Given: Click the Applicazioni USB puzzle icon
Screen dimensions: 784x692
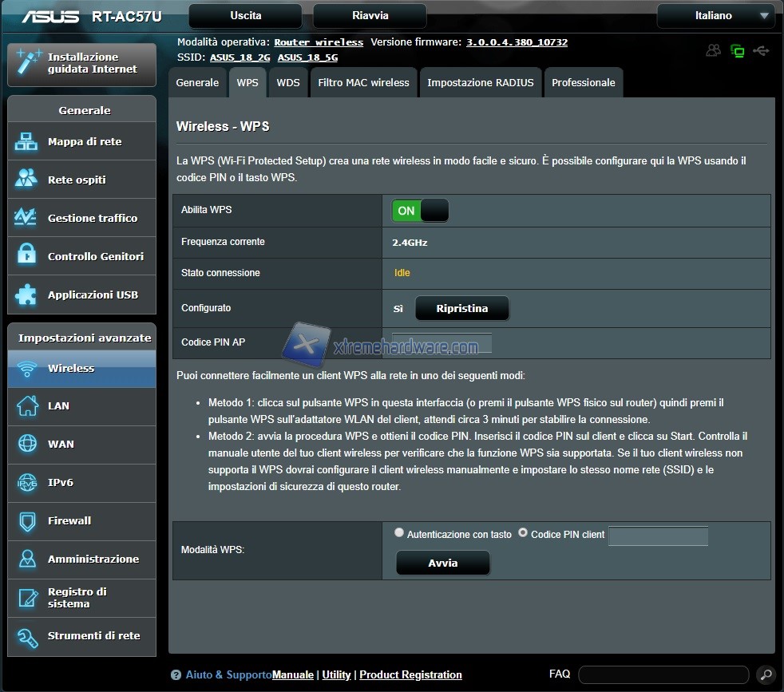Looking at the screenshot, I should pos(26,295).
